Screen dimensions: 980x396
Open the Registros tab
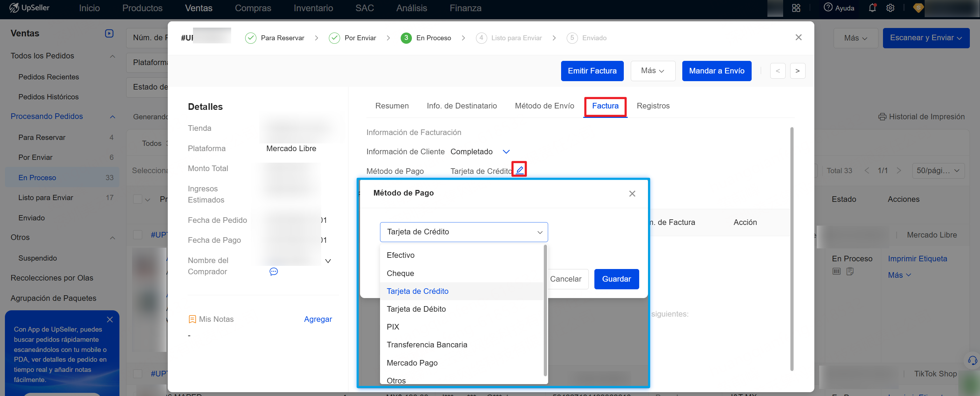653,106
